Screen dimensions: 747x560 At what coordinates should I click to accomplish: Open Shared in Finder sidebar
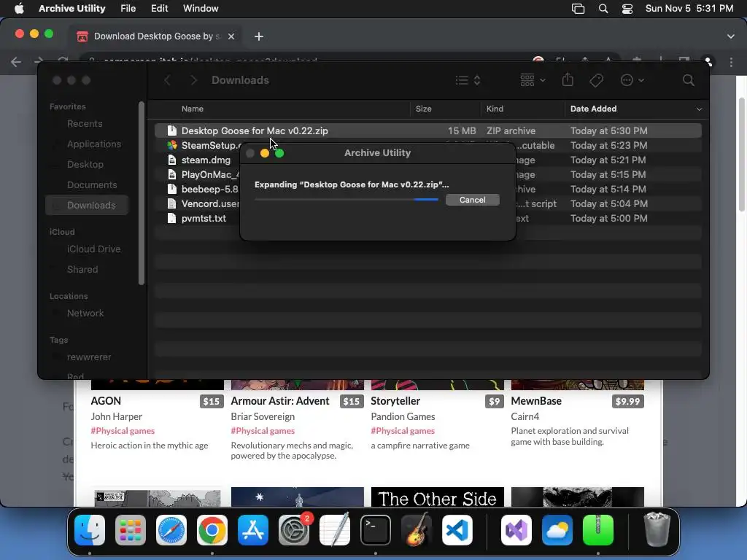coord(82,270)
